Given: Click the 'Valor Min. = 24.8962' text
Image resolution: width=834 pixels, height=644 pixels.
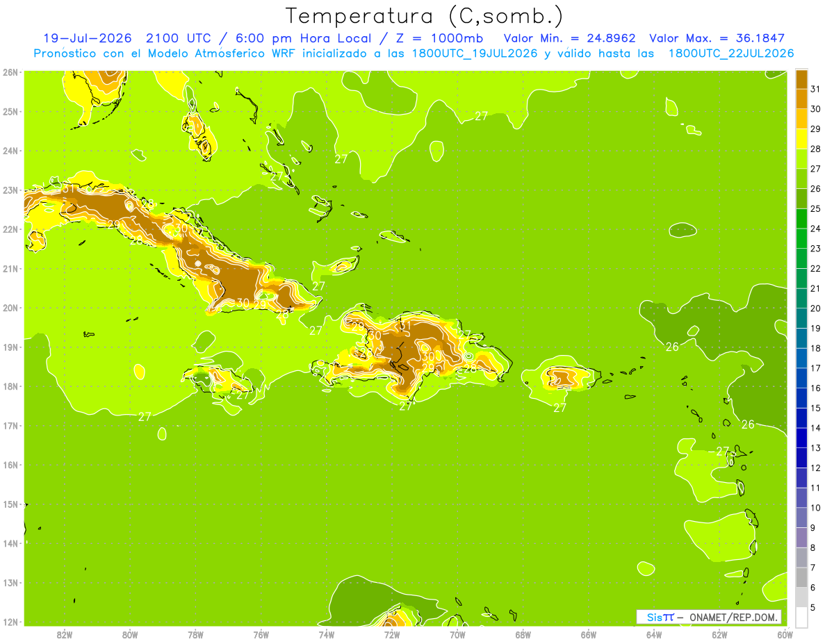Looking at the screenshot, I should pos(571,38).
